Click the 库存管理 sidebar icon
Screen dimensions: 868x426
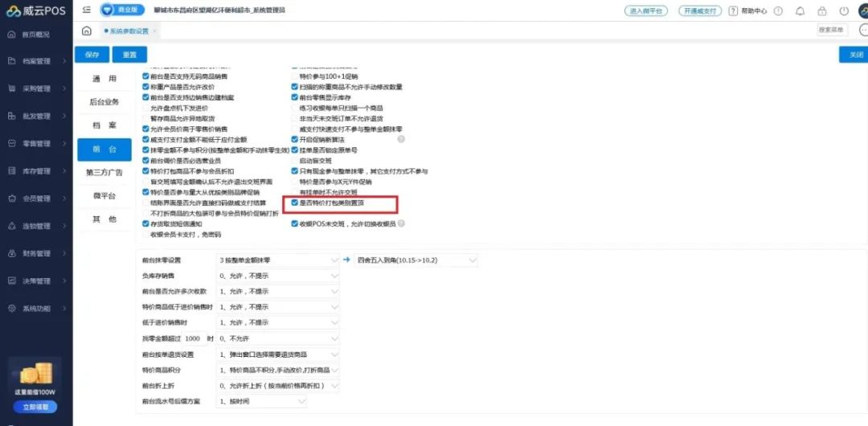point(11,171)
